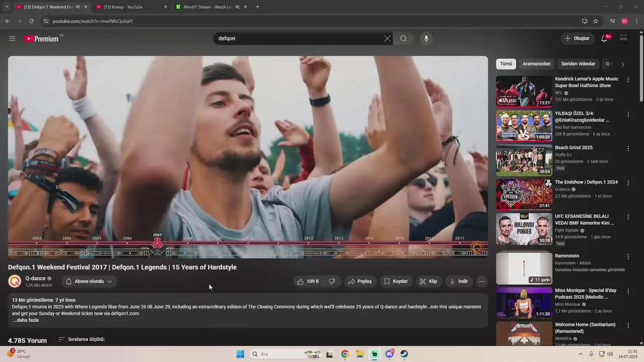Click the magnifier search button
Viewport: 644px width, 362px height.
(404, 39)
